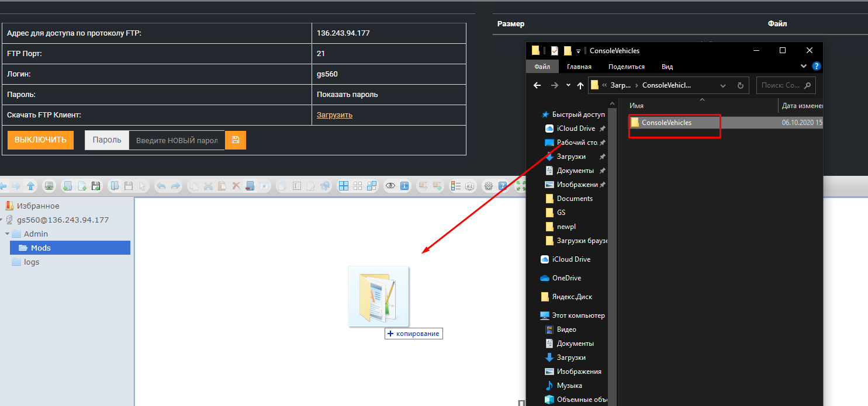Expand the Explorer ribbon chevron
Screen dimensions: 868x406
click(803, 67)
